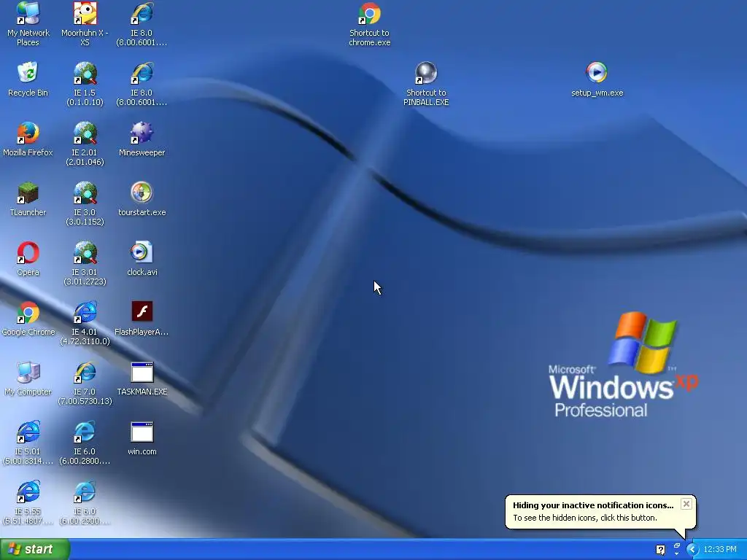This screenshot has height=560, width=747.
Task: Click the IE 5.01 shortcut icon
Action: [28, 432]
